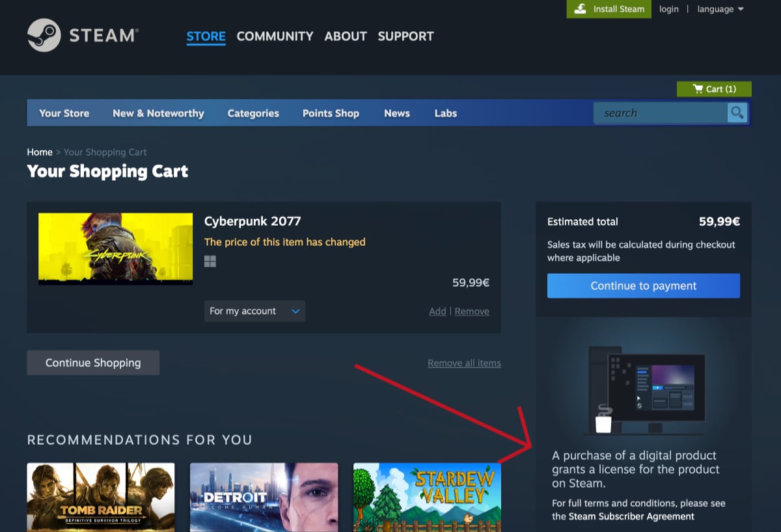Open the Categories tab

pos(253,113)
